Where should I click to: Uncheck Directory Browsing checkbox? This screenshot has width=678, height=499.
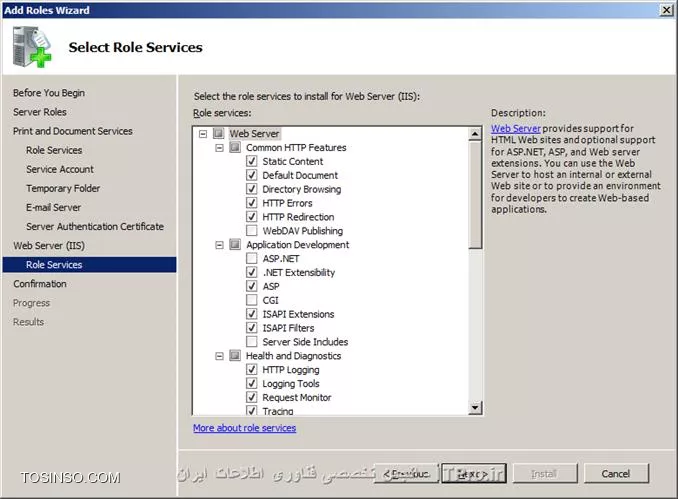pyautogui.click(x=252, y=189)
